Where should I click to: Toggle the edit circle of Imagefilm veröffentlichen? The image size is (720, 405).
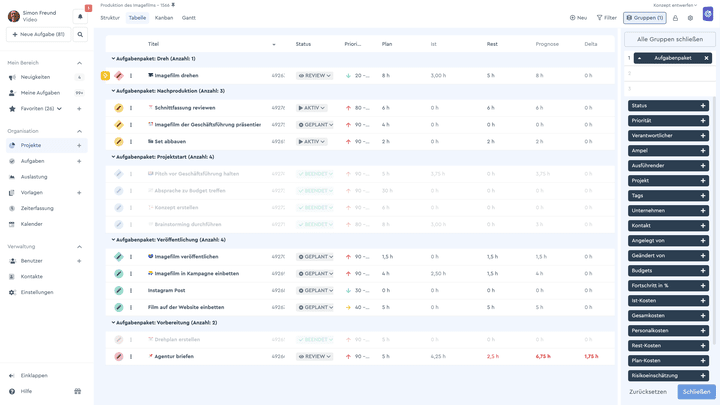pyautogui.click(x=118, y=257)
